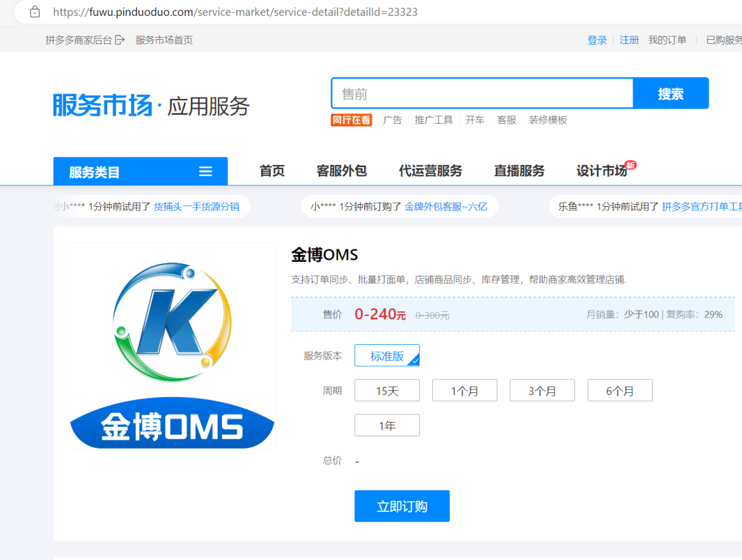This screenshot has width=742, height=560.
Task: Select the 开车 hot keyword
Action: (x=475, y=120)
